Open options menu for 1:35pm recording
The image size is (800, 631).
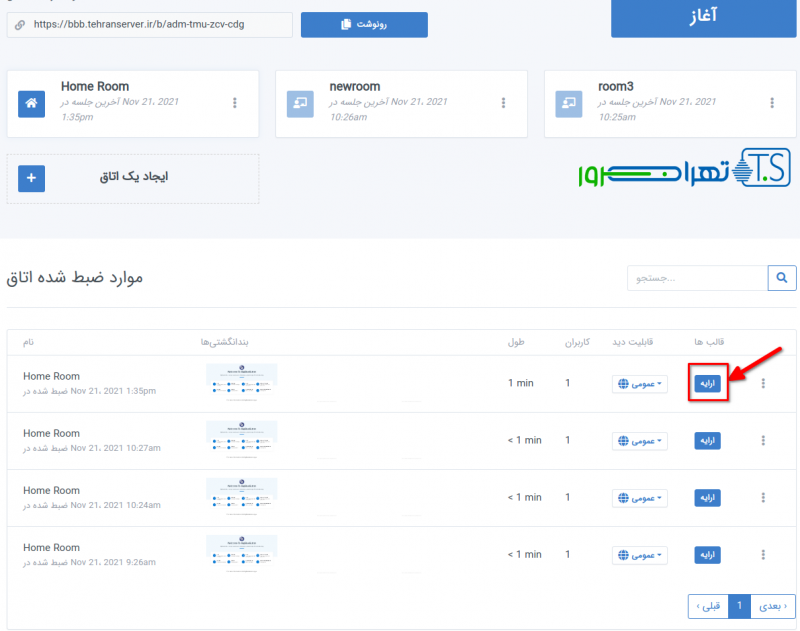point(763,384)
